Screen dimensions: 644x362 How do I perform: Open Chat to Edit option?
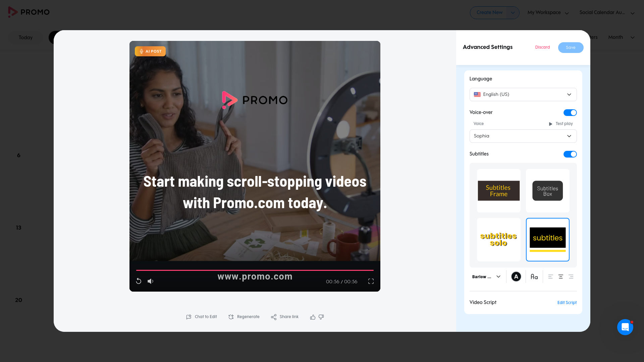[x=202, y=317]
